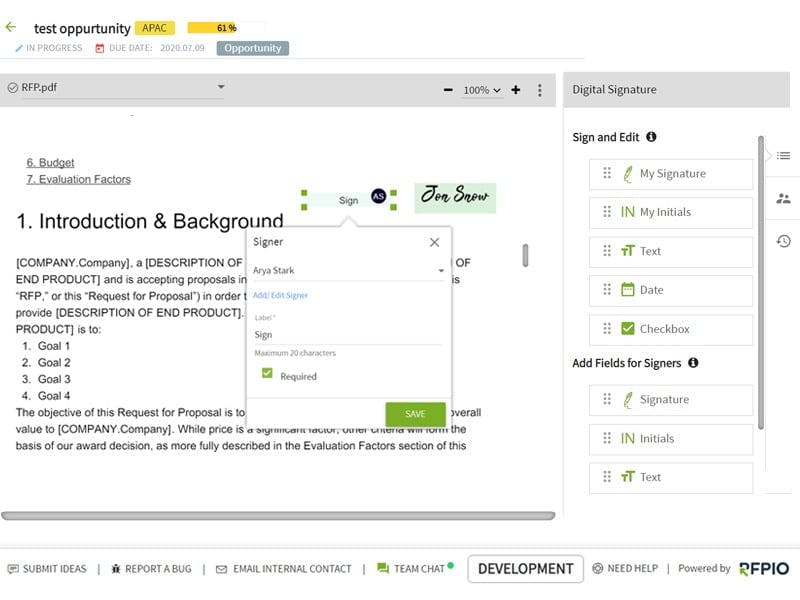The height and width of the screenshot is (600, 800).
Task: Go back using the top-left arrow
Action: 14,27
